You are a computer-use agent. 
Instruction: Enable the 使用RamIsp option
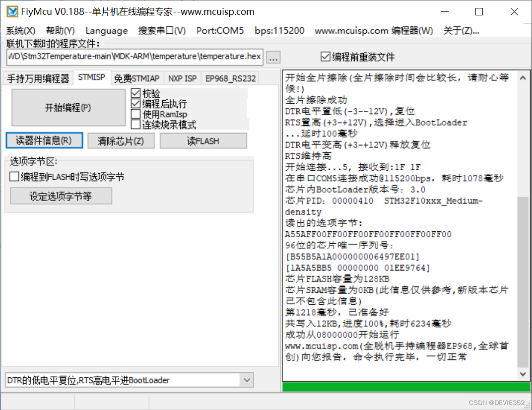pyautogui.click(x=134, y=114)
